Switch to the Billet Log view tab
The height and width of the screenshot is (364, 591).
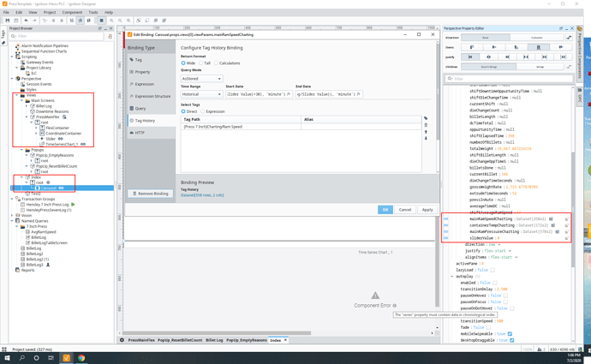point(214,340)
